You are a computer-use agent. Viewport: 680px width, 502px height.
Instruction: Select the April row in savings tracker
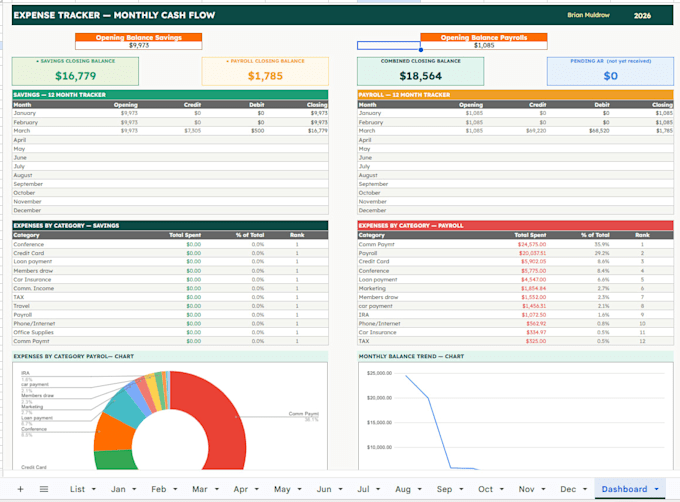(x=170, y=140)
